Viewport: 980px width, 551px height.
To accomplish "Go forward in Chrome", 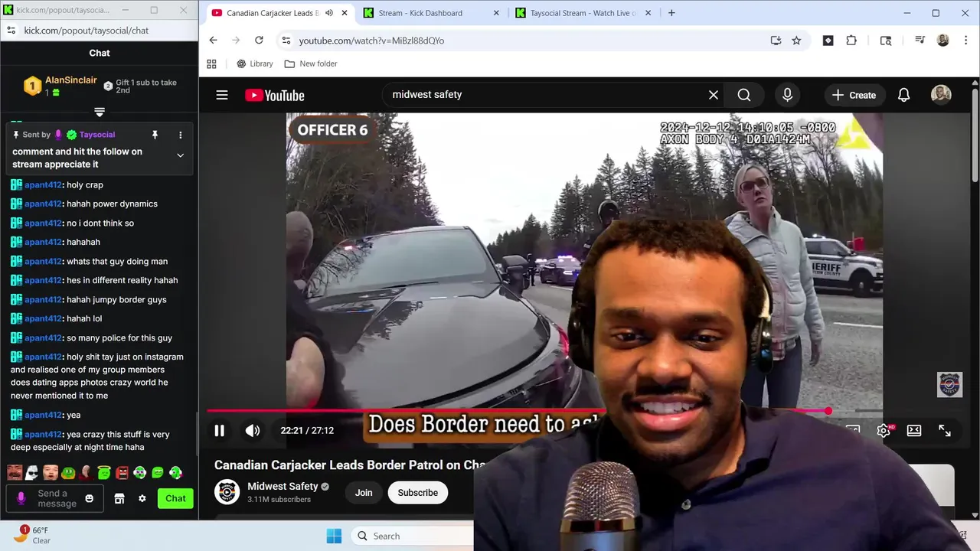I will click(x=235, y=41).
